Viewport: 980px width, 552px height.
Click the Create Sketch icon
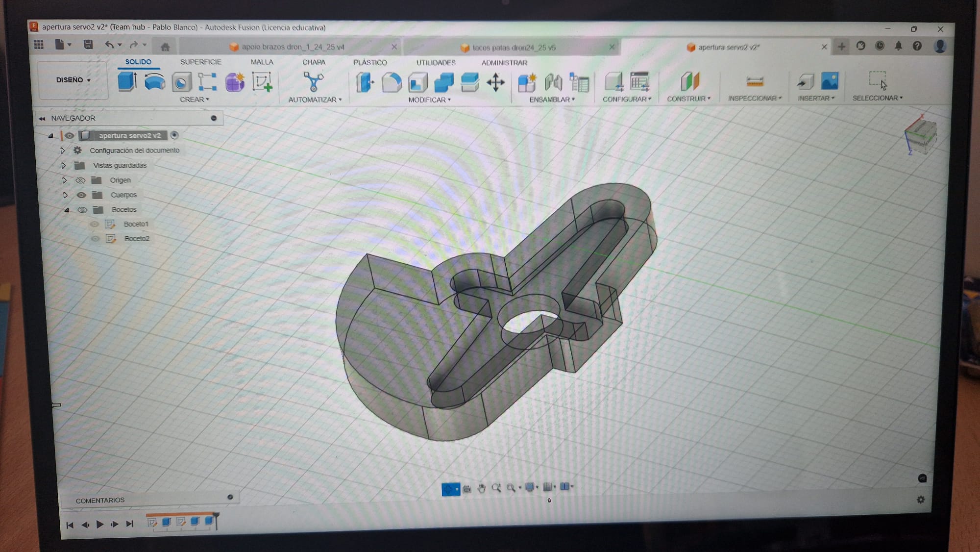click(x=262, y=82)
